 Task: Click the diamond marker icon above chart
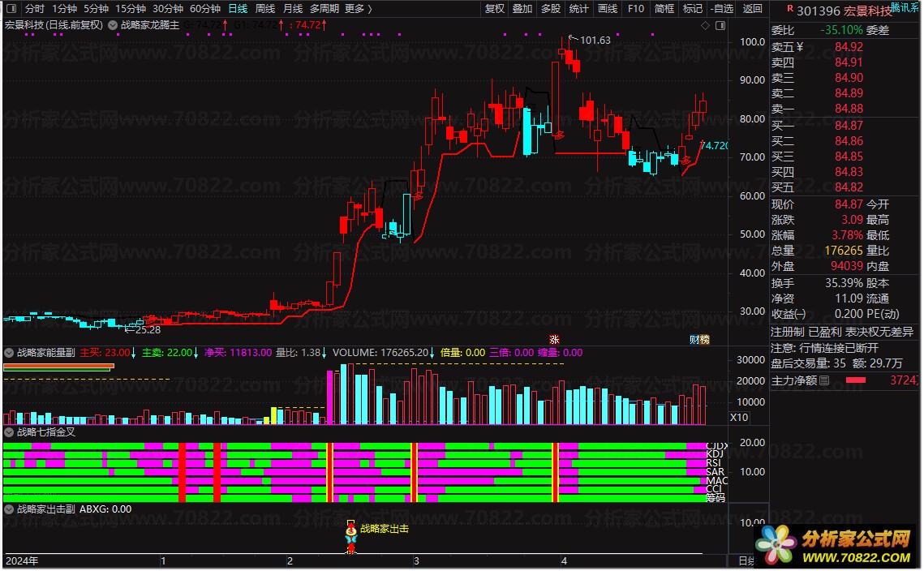[706, 26]
